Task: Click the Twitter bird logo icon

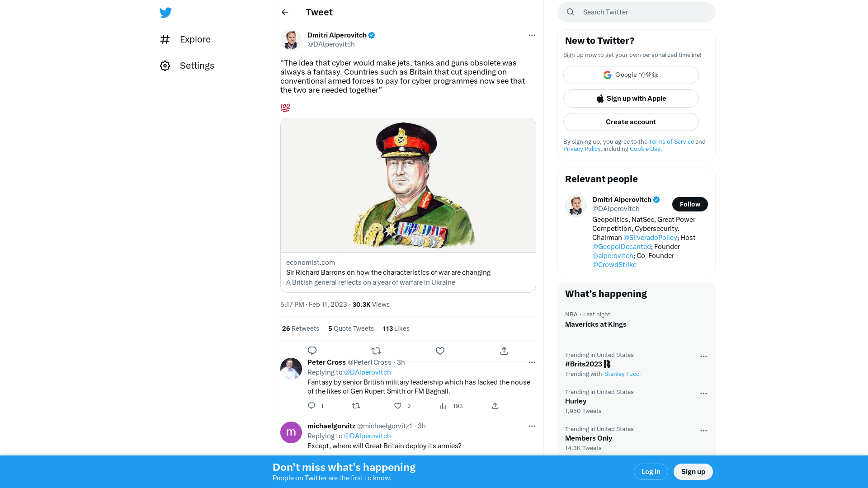Action: pyautogui.click(x=165, y=13)
